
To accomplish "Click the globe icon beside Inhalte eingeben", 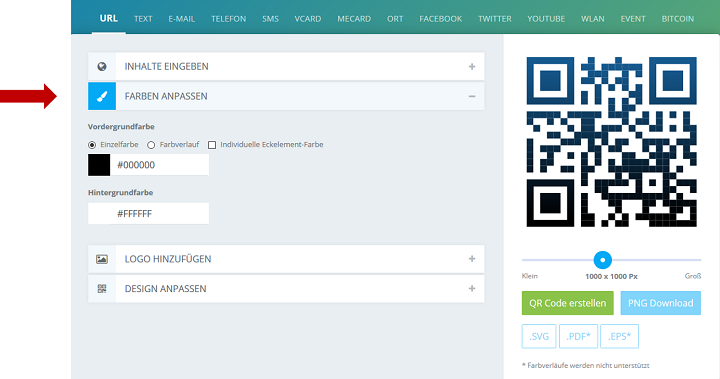I will (x=102, y=67).
